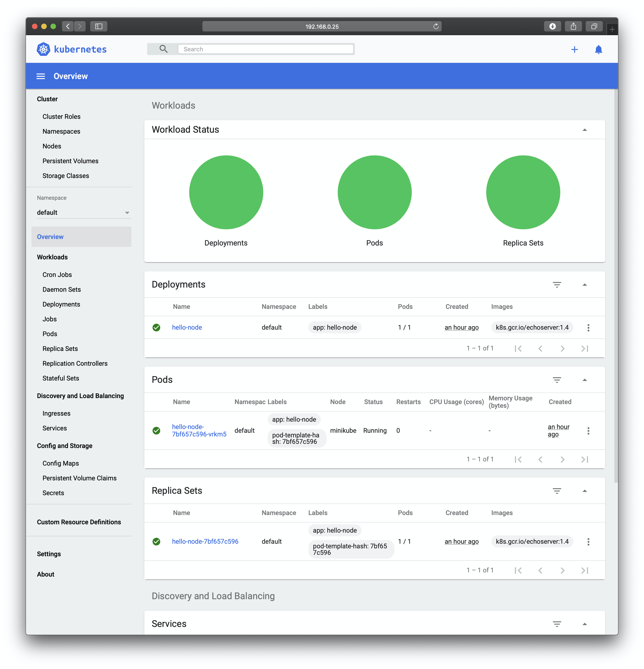This screenshot has height=669, width=644.
Task: Open Config Maps in the sidebar
Action: pyautogui.click(x=60, y=463)
